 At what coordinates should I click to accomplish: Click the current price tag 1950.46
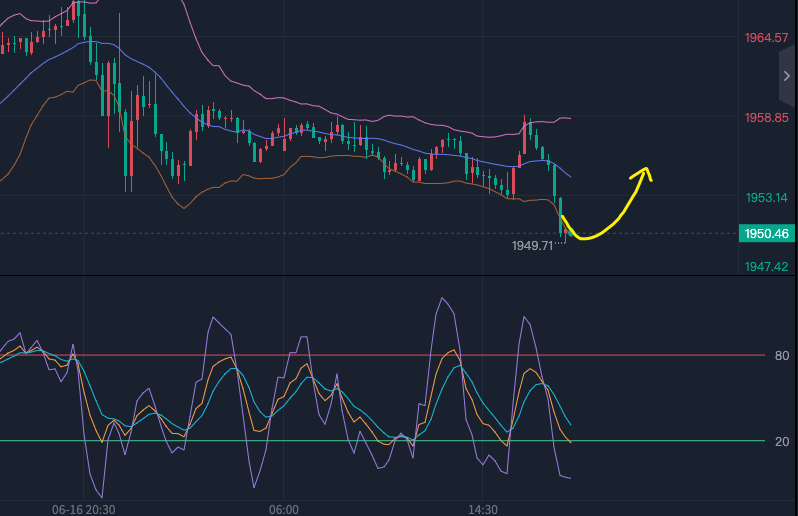[766, 234]
